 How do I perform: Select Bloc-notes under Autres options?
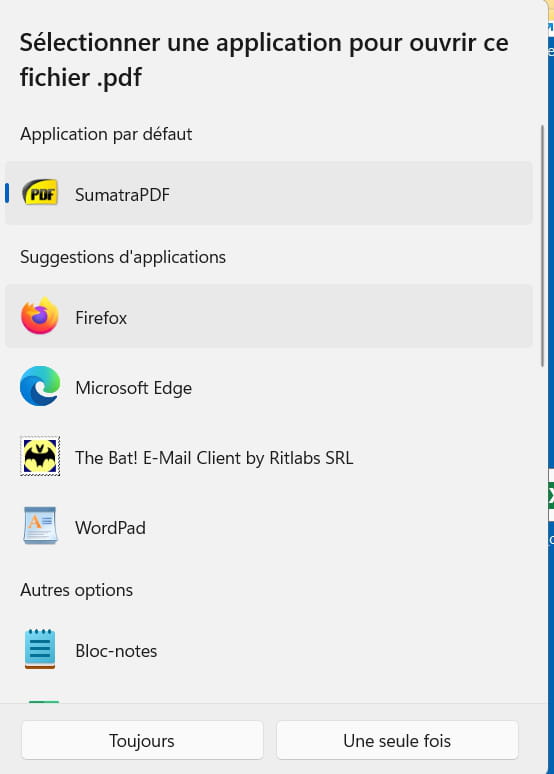(269, 650)
